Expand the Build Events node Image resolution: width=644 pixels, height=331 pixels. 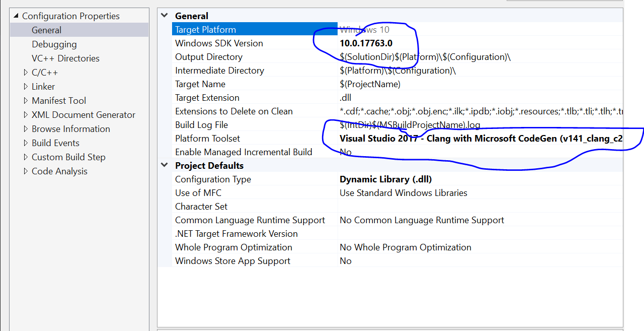tap(26, 143)
